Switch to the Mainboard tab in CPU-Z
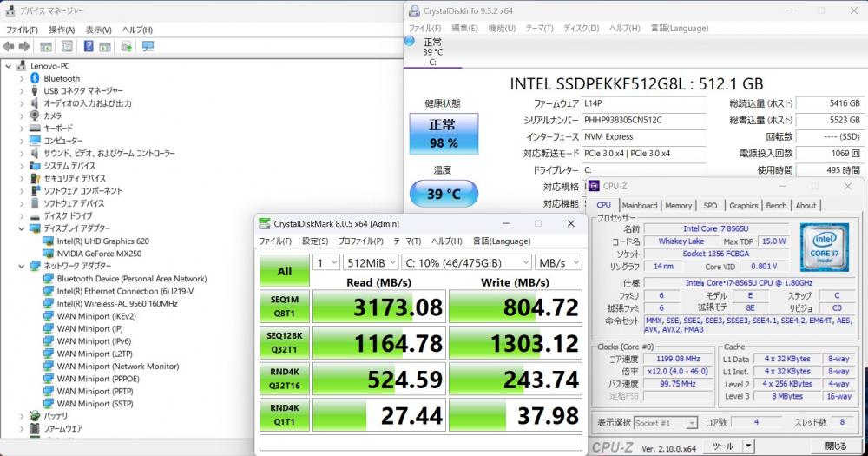Image resolution: width=868 pixels, height=456 pixels. [640, 206]
